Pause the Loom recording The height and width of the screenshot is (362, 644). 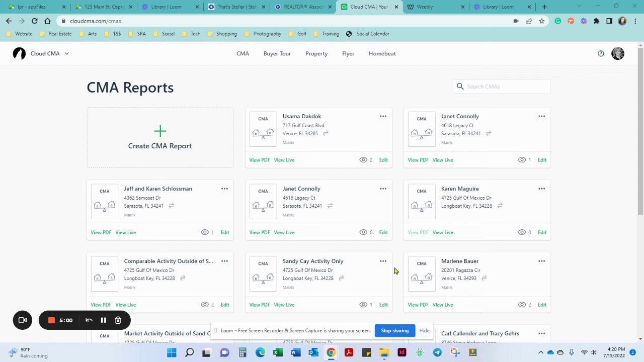[x=103, y=320]
